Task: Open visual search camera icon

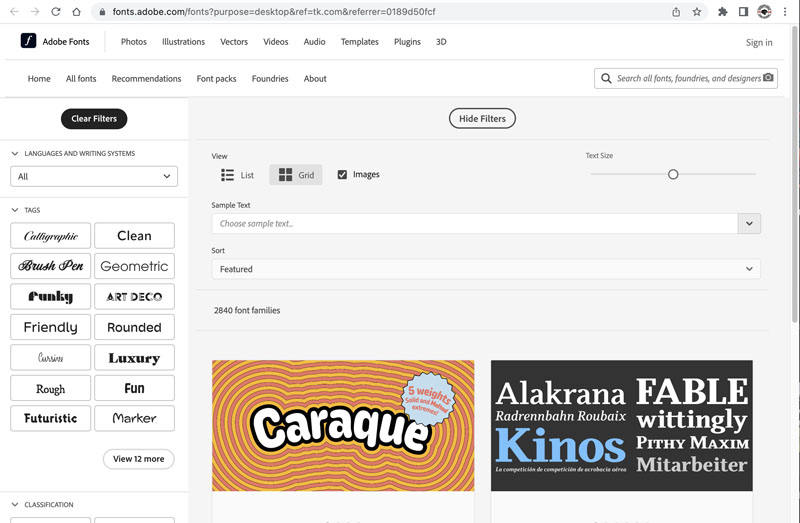Action: coord(768,78)
